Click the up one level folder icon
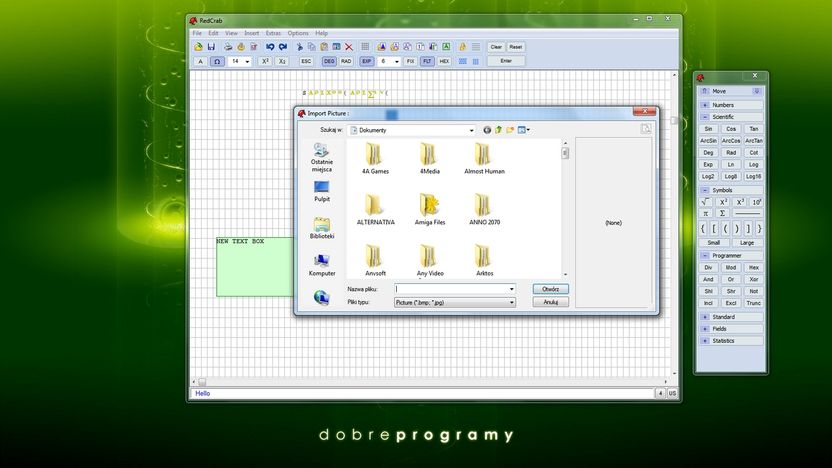Screen dimensions: 832x468 coord(499,130)
